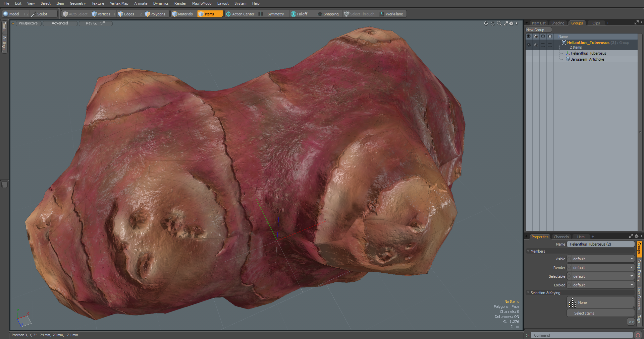Toggle visibility eye for Helianthus_Tuberosus group
The width and height of the screenshot is (644, 339).
click(529, 45)
